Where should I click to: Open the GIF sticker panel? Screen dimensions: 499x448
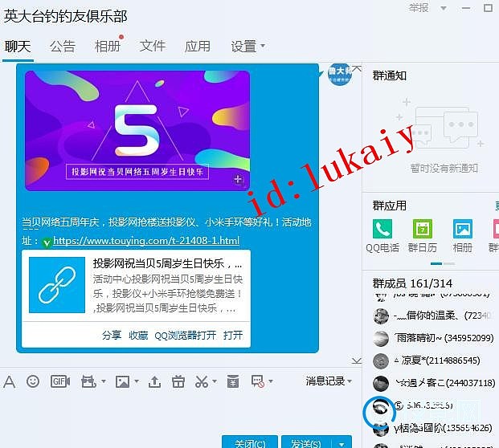click(x=60, y=381)
